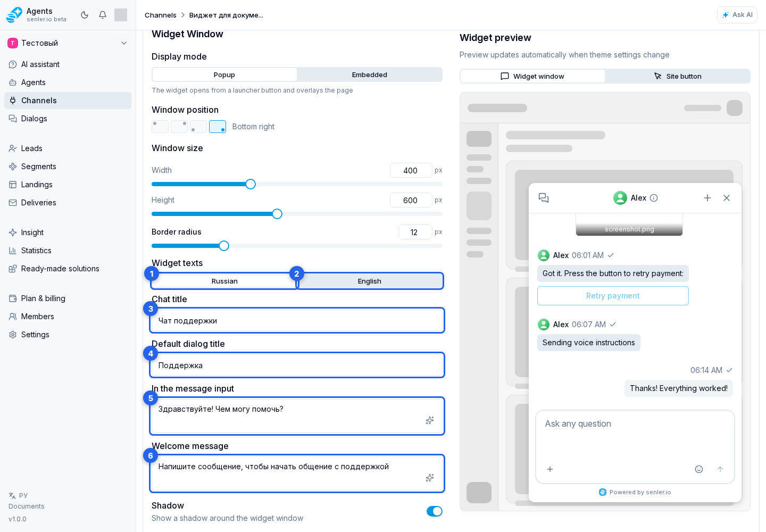Toggle dark mode moon icon
766x532 pixels.
[85, 15]
